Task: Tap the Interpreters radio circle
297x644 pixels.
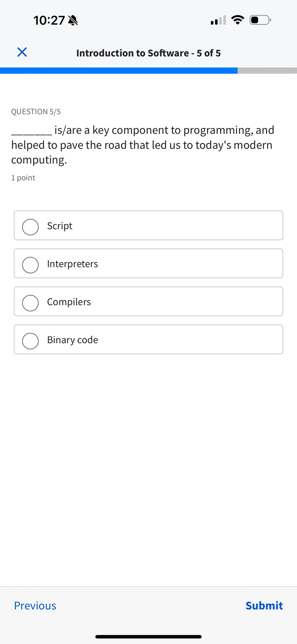Action: (30, 265)
